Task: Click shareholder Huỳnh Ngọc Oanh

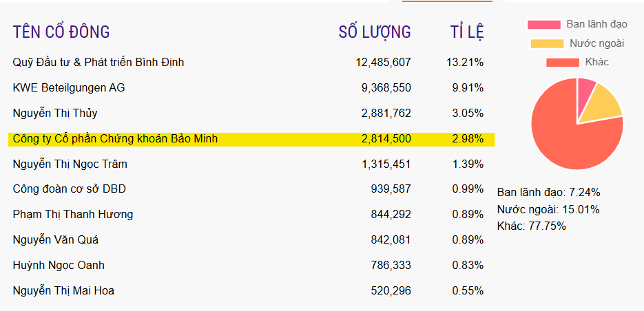Action: [x=59, y=265]
